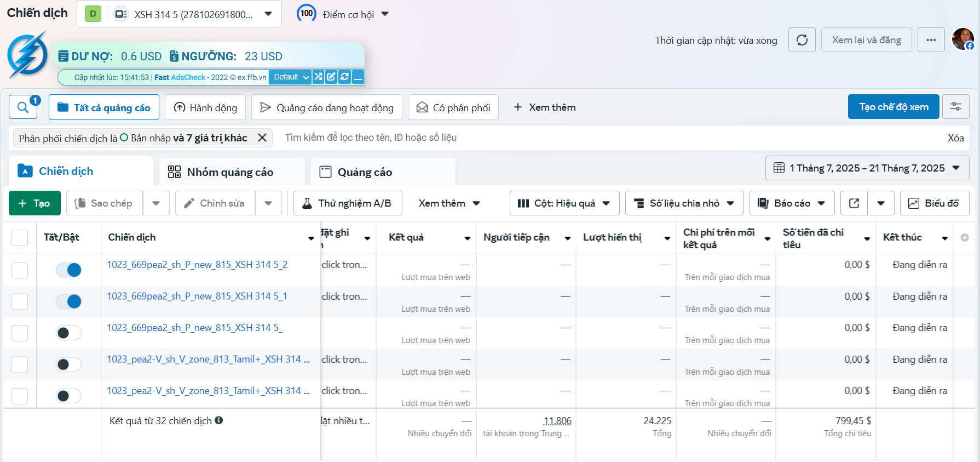Click Thử nghiệm A/B flask button
Screen dimensions: 980x462
tap(348, 203)
